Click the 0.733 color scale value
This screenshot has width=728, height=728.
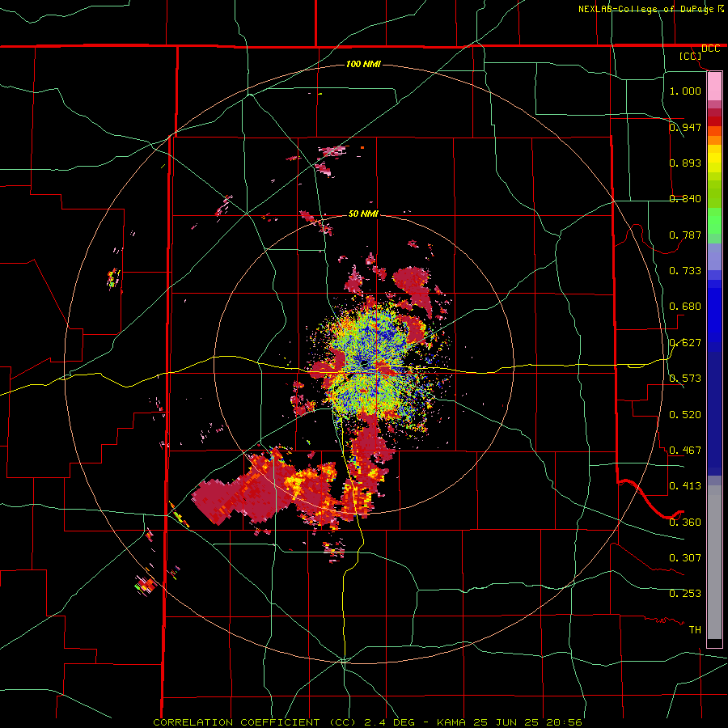click(x=685, y=270)
